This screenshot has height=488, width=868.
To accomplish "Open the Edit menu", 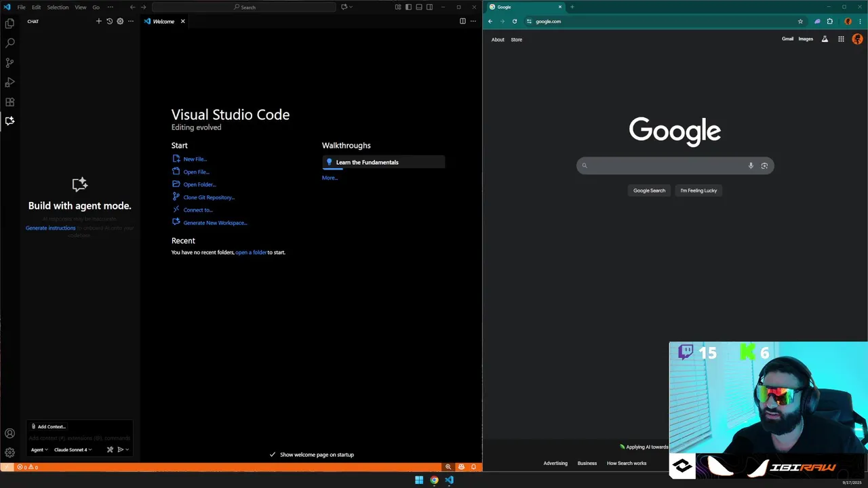I will coord(37,7).
